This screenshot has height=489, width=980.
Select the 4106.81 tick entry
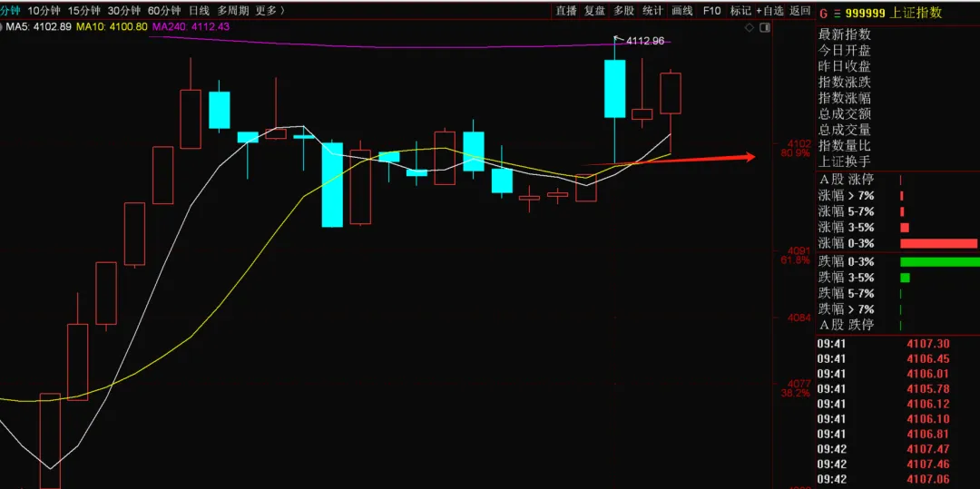click(x=928, y=434)
